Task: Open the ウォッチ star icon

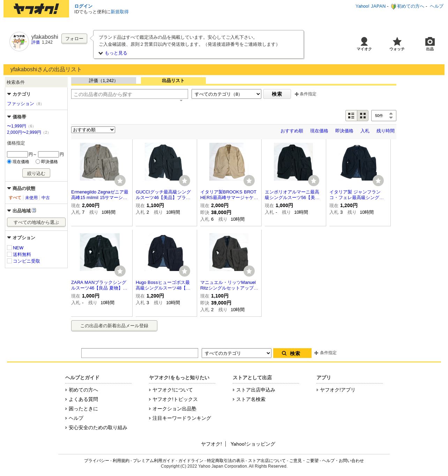Action: [397, 42]
